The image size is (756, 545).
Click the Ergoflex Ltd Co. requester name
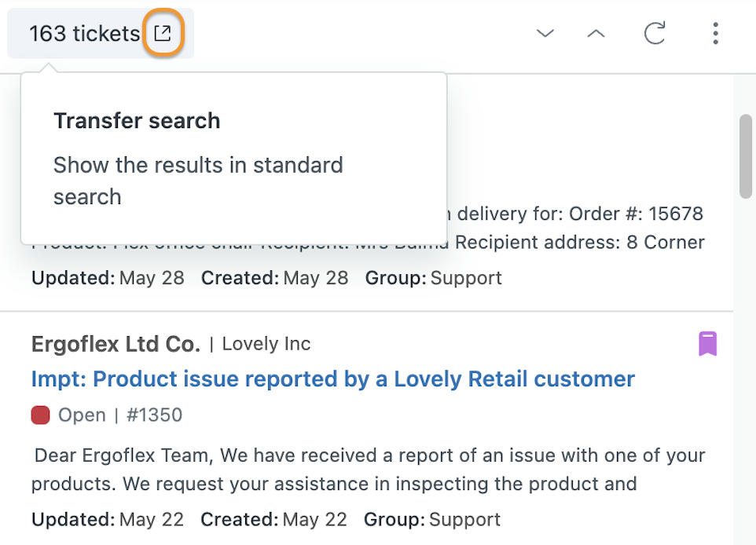click(116, 344)
